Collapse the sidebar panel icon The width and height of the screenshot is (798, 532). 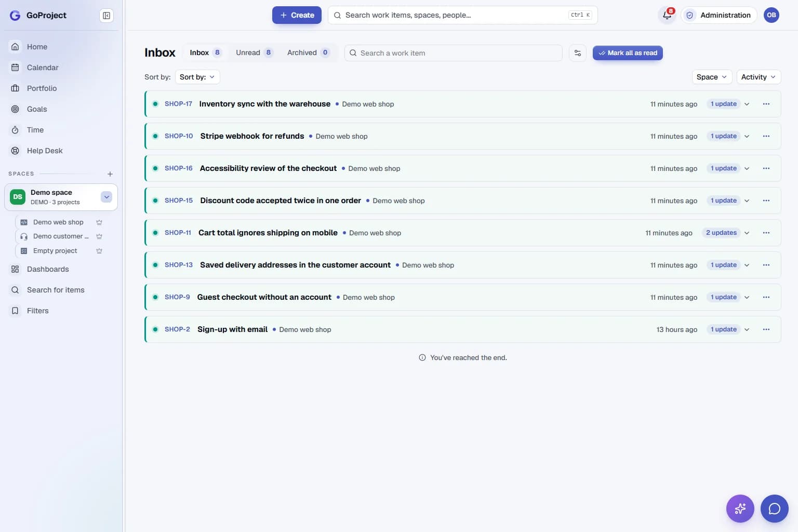pos(107,16)
